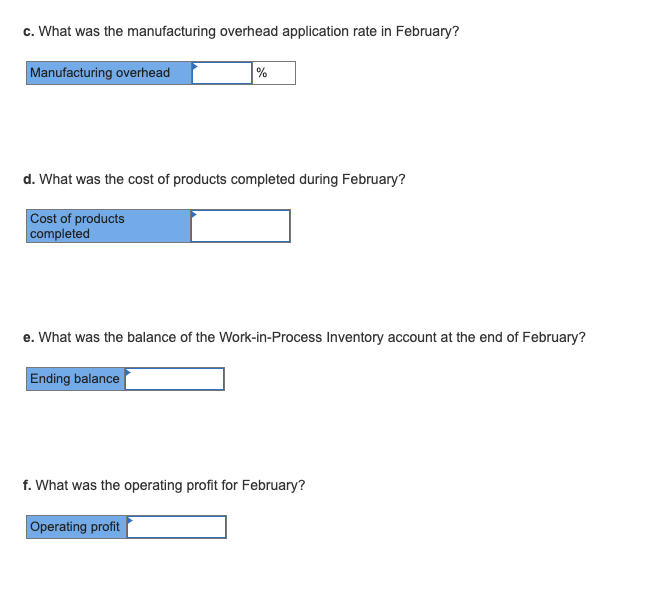The height and width of the screenshot is (589, 653).
Task: Click the Operating profit label cell
Action: (76, 527)
